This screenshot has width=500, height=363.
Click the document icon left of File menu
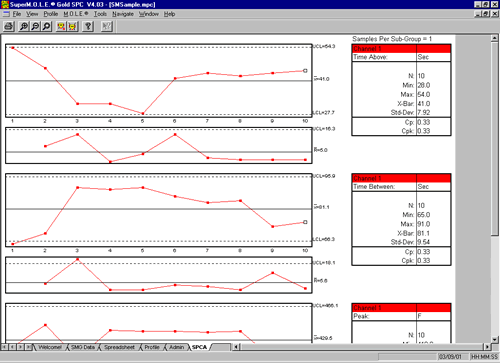point(6,14)
